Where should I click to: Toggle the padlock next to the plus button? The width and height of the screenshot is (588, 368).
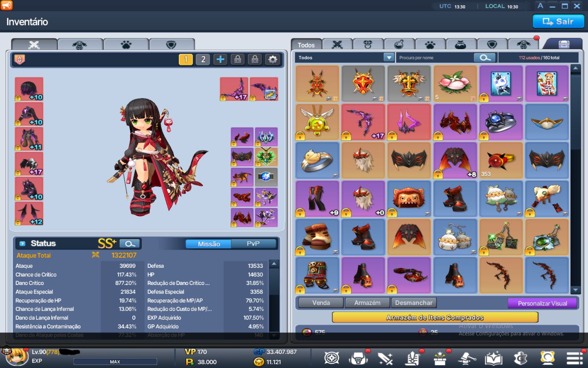(x=238, y=60)
